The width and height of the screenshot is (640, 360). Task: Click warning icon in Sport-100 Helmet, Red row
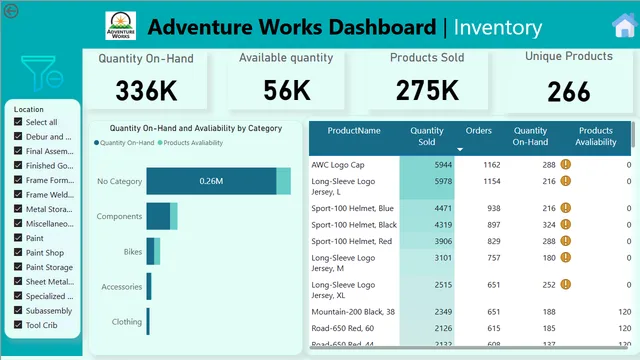pos(565,241)
